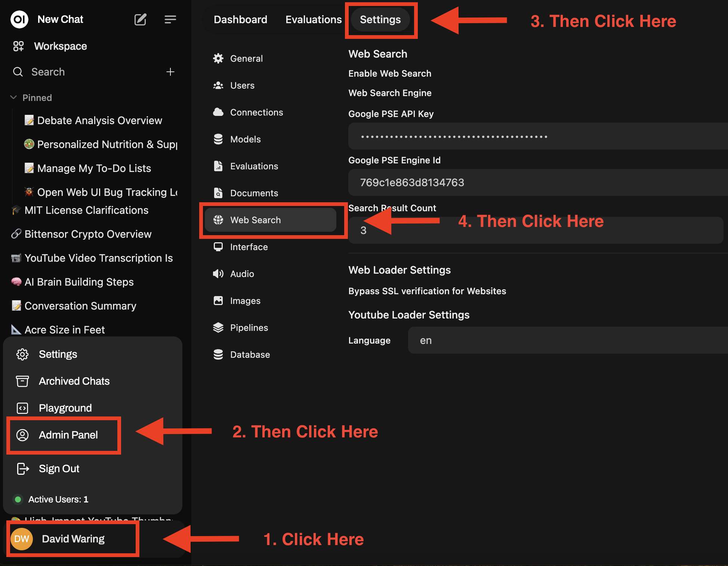Viewport: 728px width, 566px height.
Task: Click the Database cylinder icon
Action: pyautogui.click(x=218, y=354)
